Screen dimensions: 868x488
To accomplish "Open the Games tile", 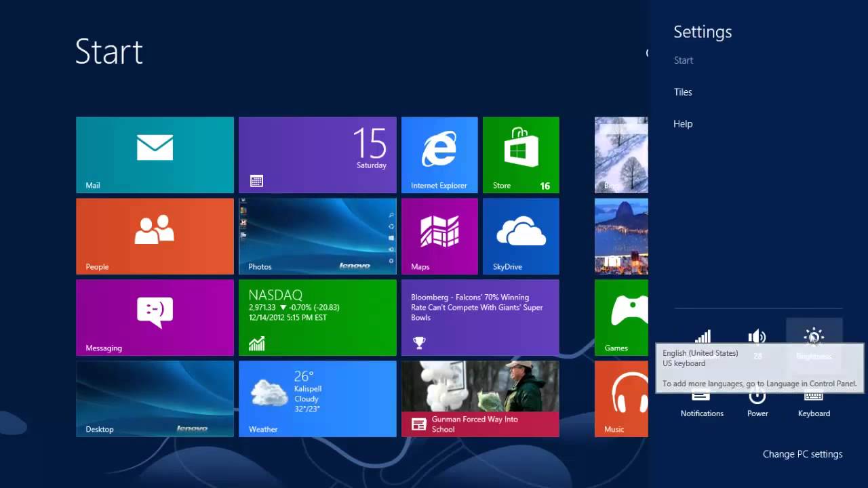I will pos(621,317).
